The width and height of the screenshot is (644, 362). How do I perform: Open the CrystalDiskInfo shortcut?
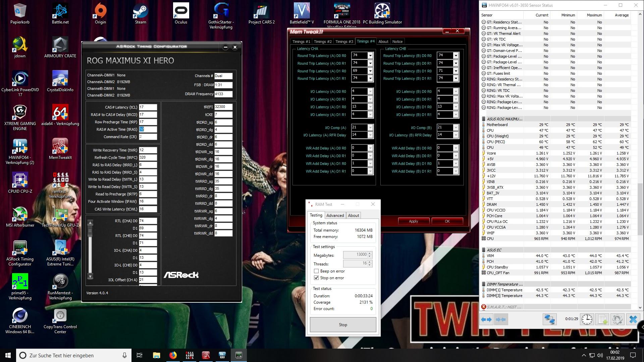click(60, 81)
